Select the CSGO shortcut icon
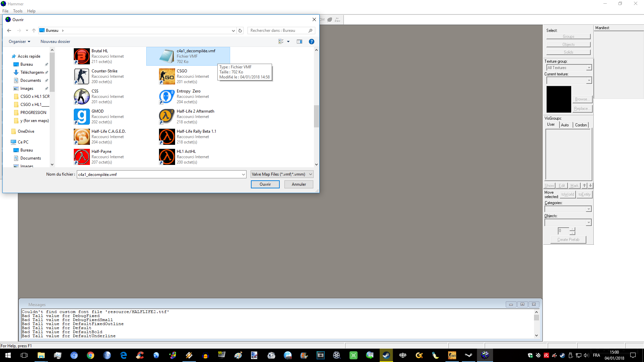 (x=167, y=76)
